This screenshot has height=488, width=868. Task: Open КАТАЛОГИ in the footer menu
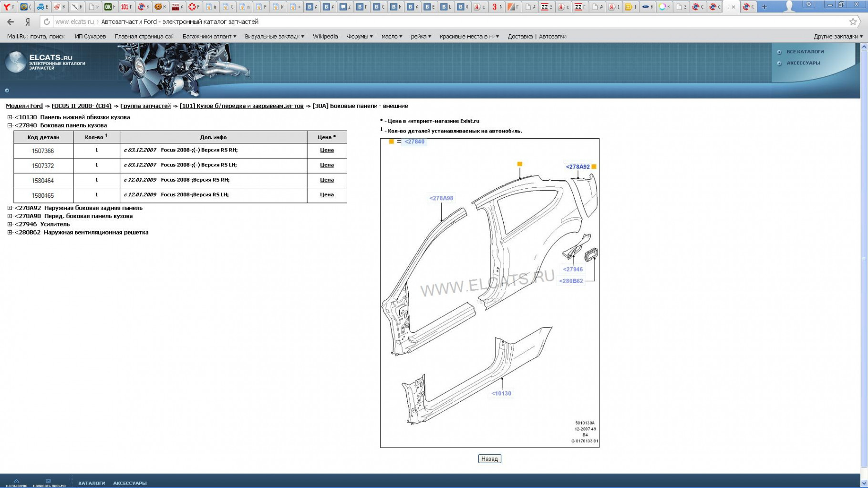pos(92,483)
